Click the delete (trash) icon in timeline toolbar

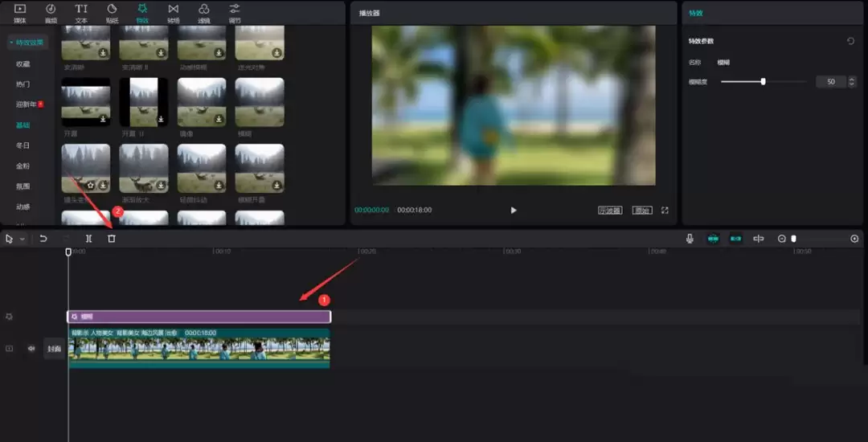click(x=112, y=239)
